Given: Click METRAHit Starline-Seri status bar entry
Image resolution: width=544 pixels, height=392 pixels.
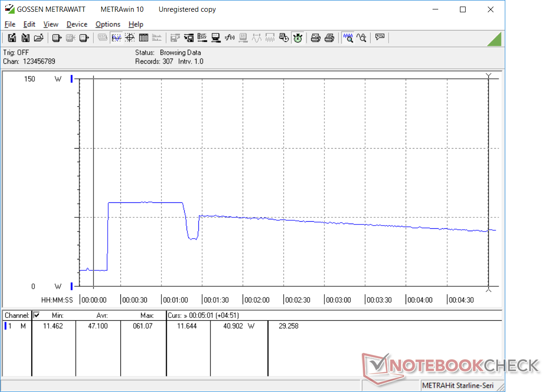Looking at the screenshot, I should (x=458, y=385).
